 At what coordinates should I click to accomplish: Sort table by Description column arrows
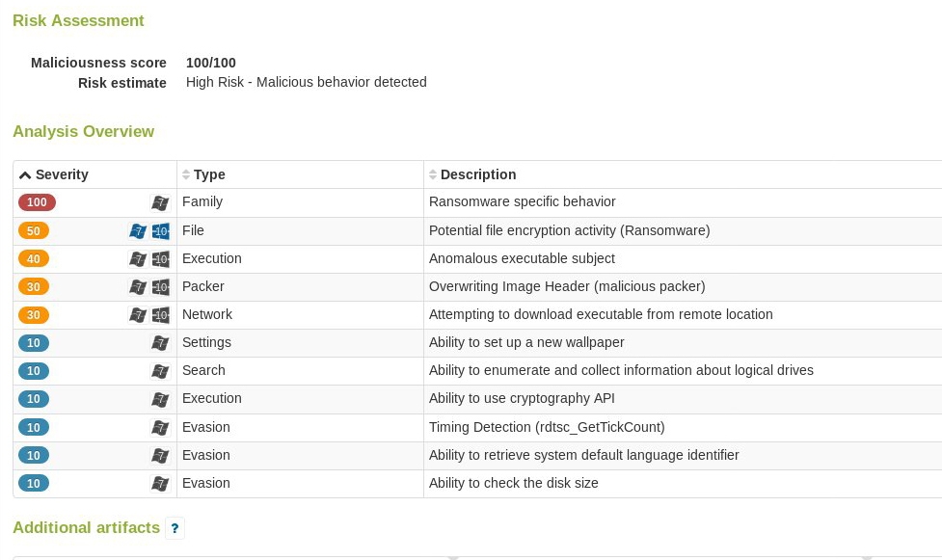pos(433,174)
